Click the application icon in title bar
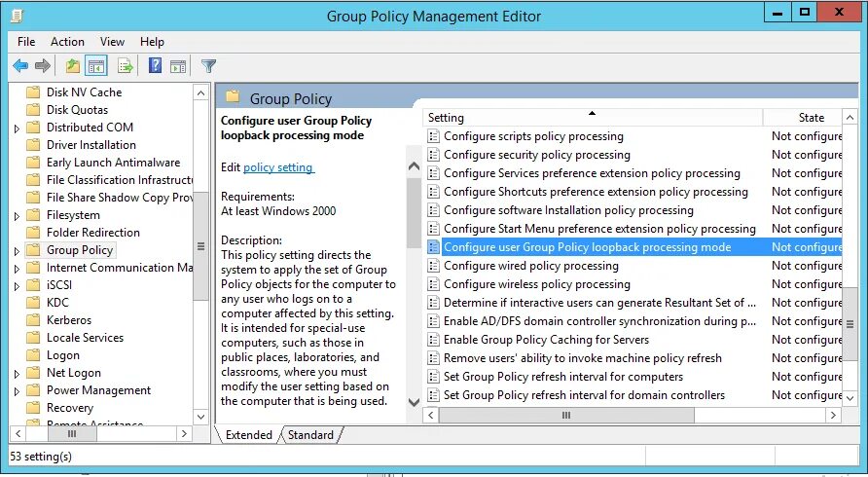The height and width of the screenshot is (477, 868). point(18,17)
